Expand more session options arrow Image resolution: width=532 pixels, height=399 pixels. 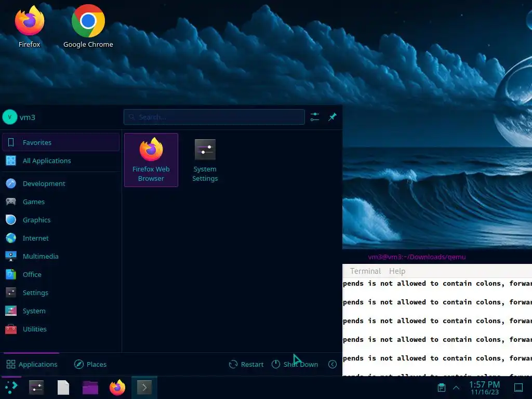[332, 364]
